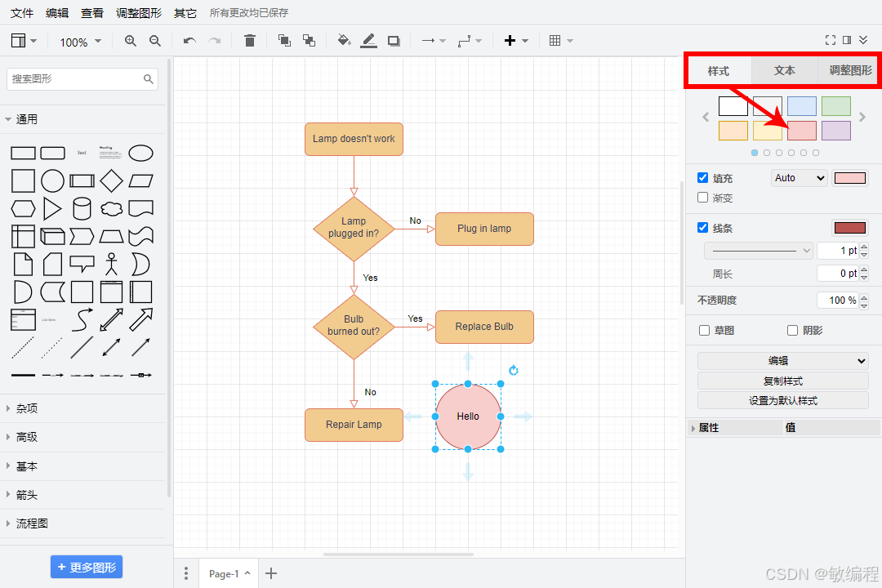
Task: Open the view layout dropdown in toolbar
Action: 24,41
